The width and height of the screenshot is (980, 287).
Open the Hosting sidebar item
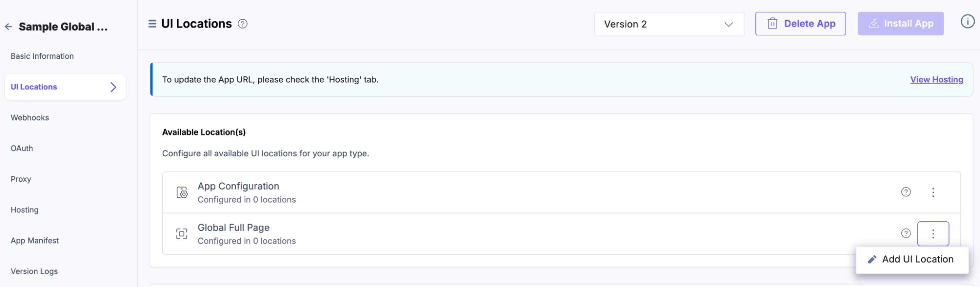(x=24, y=210)
